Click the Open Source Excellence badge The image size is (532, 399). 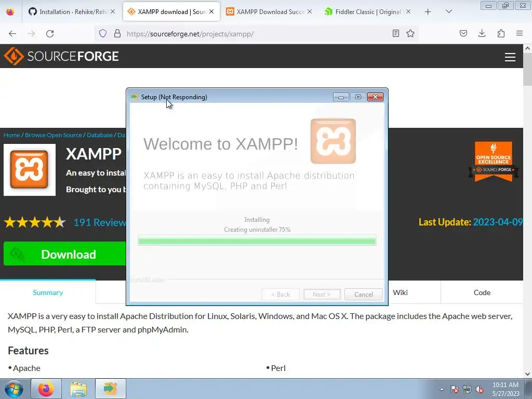494,161
